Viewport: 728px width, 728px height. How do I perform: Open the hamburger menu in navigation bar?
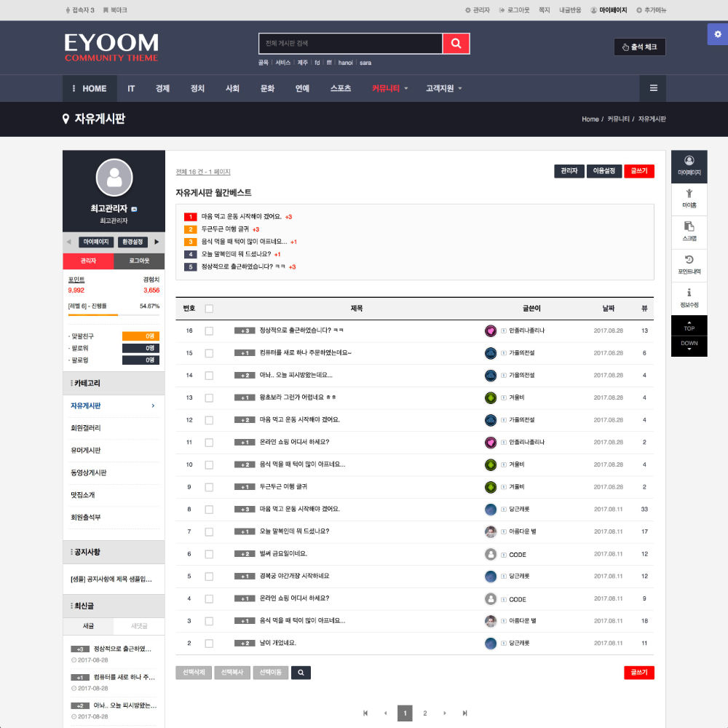[653, 88]
